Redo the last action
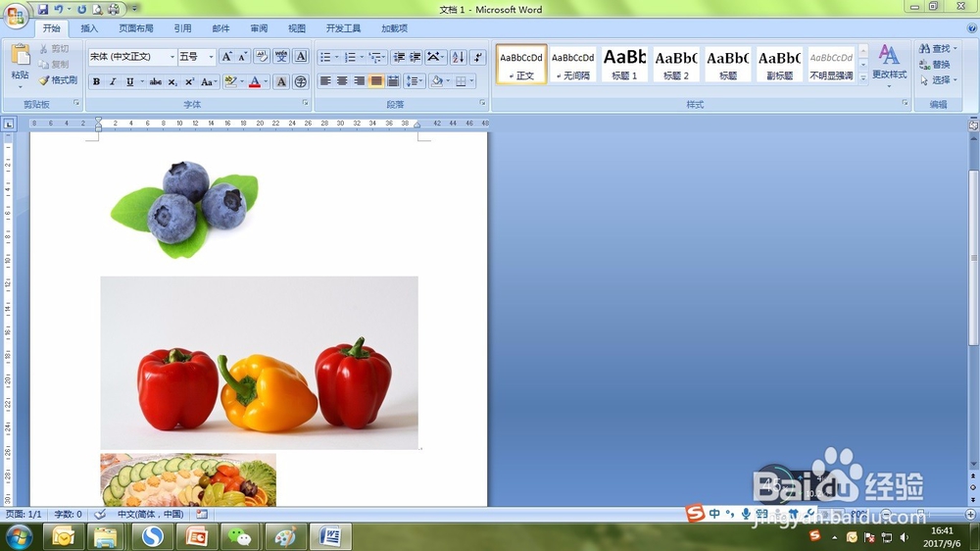The image size is (980, 551). tap(82, 10)
